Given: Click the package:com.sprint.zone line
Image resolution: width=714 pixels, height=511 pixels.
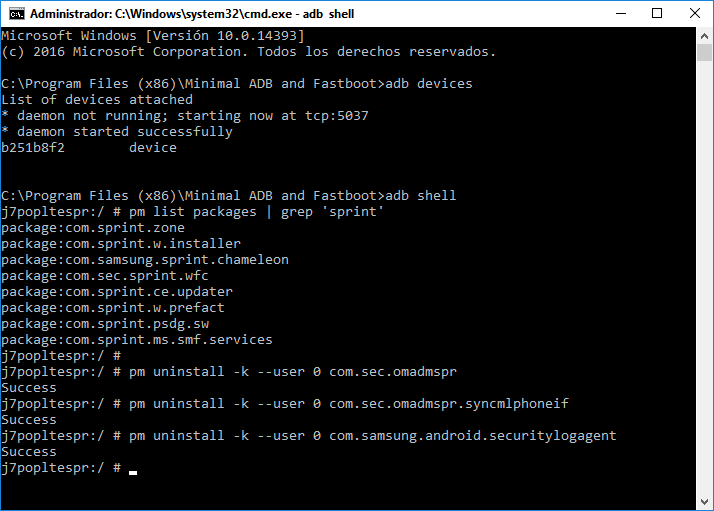Looking at the screenshot, I should click(x=93, y=228).
